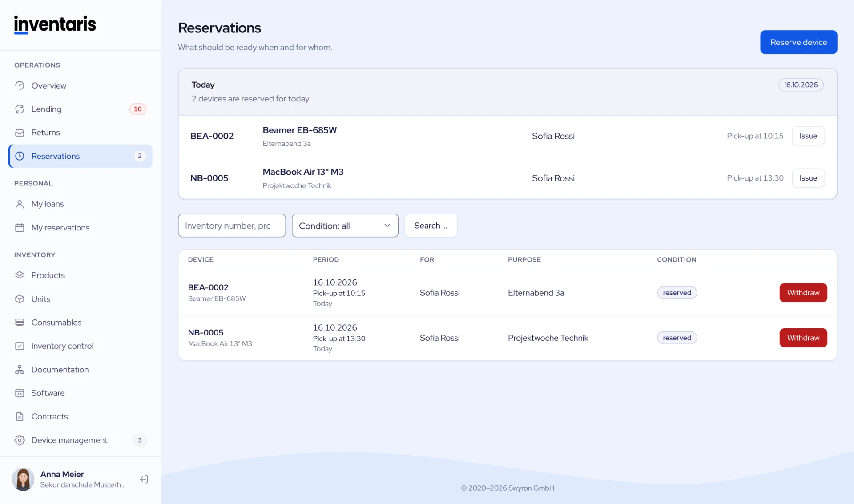854x504 pixels.
Task: Open the Overview page
Action: [81, 85]
